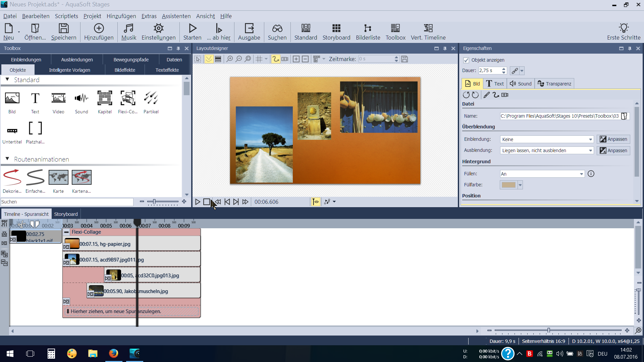Click the Untertitel object icon

point(12,131)
